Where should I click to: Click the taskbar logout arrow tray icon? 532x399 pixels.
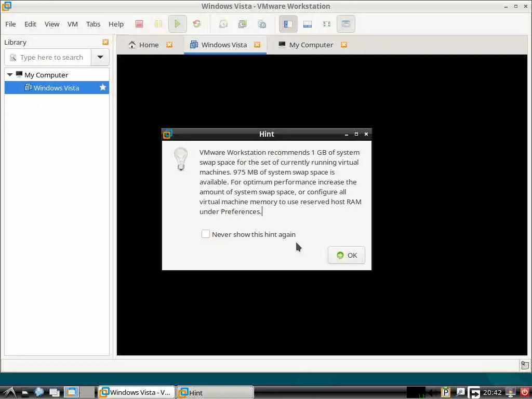click(x=474, y=393)
